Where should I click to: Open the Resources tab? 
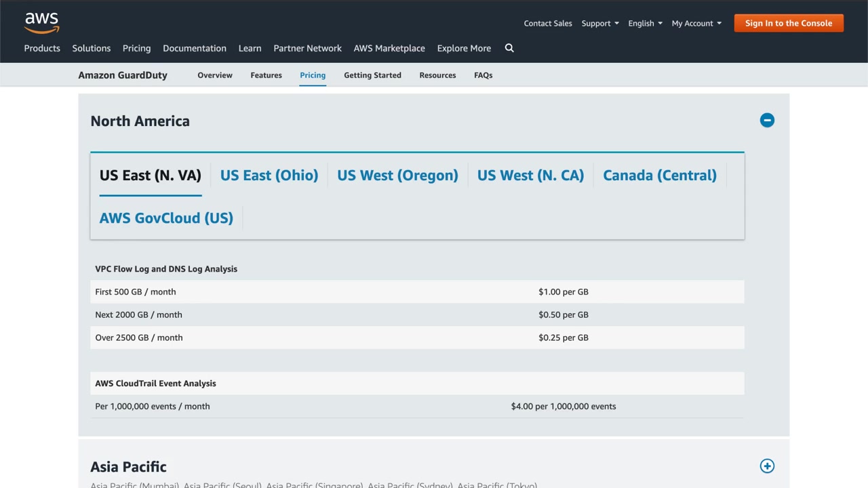437,75
